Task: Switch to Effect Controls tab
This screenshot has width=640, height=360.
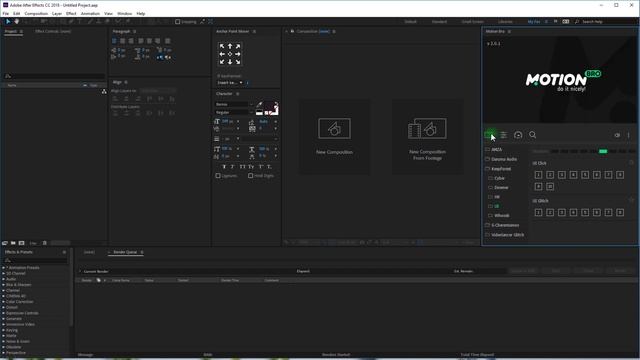Action: 53,31
